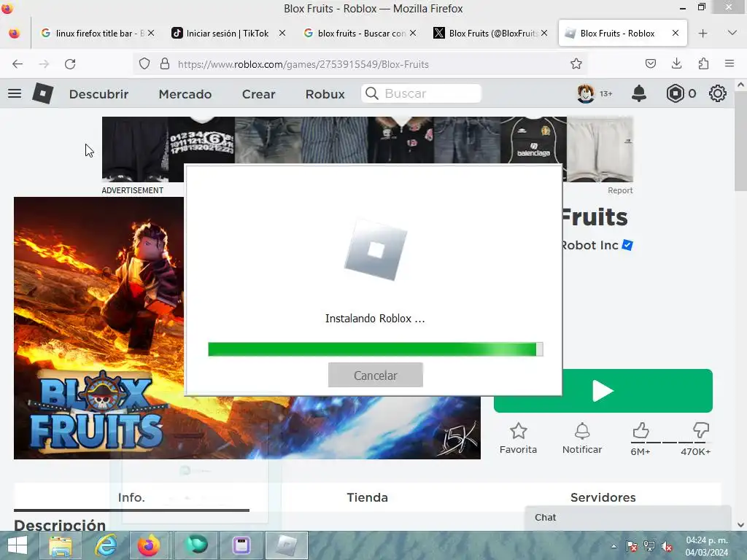Select the Tienda tab
The width and height of the screenshot is (747, 560).
click(x=368, y=497)
